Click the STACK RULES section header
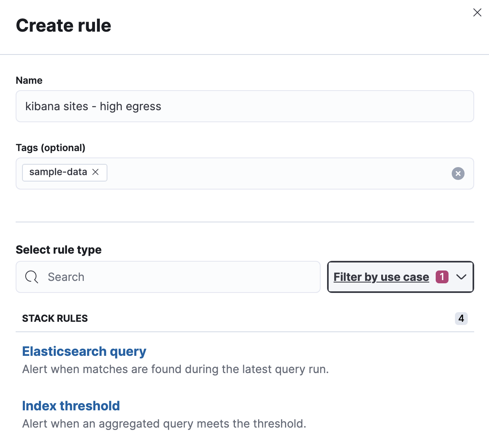The height and width of the screenshot is (448, 489). tap(55, 318)
